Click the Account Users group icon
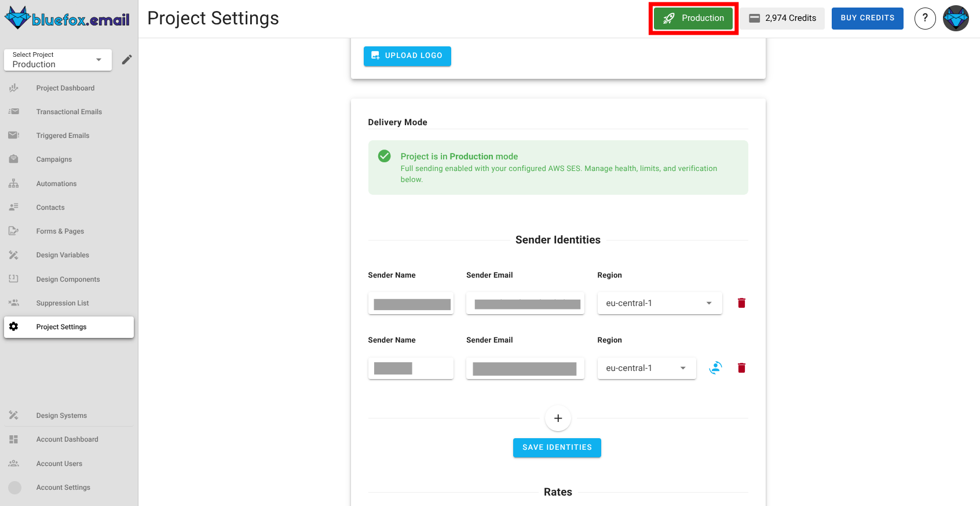 (14, 463)
